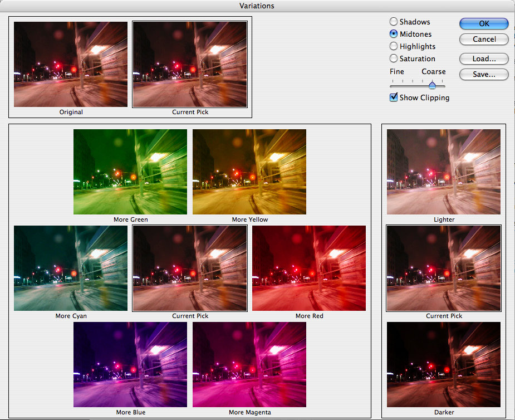Choose the Midtones radio option

(x=394, y=34)
